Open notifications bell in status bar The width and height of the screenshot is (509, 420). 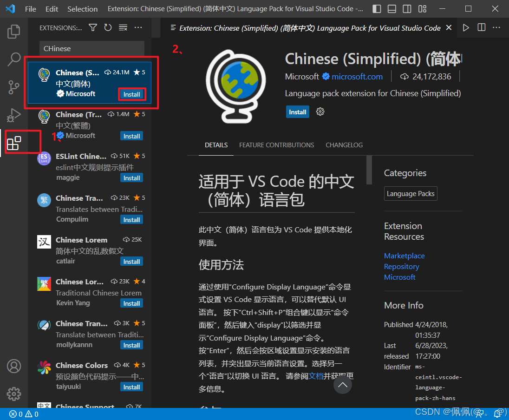pos(497,413)
